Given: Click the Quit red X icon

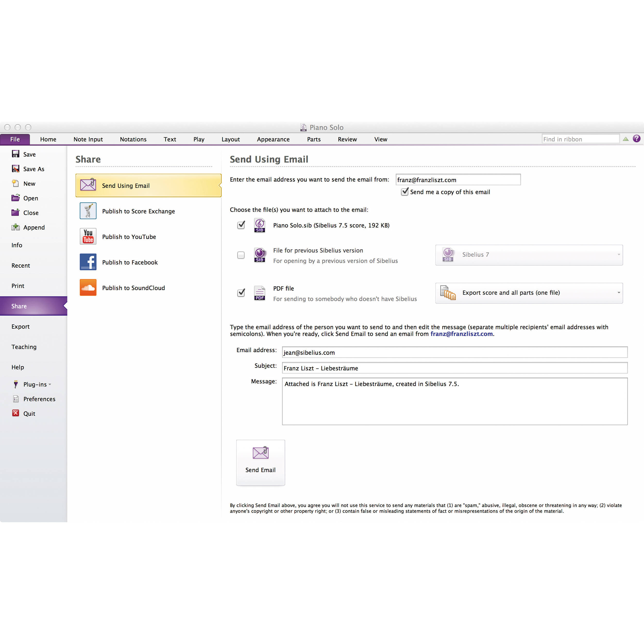Looking at the screenshot, I should click(x=16, y=413).
